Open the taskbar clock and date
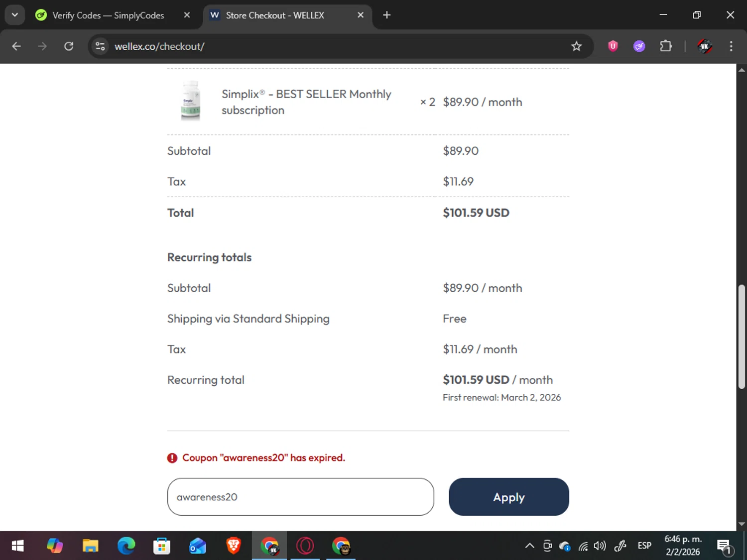Image resolution: width=747 pixels, height=560 pixels. (x=683, y=546)
